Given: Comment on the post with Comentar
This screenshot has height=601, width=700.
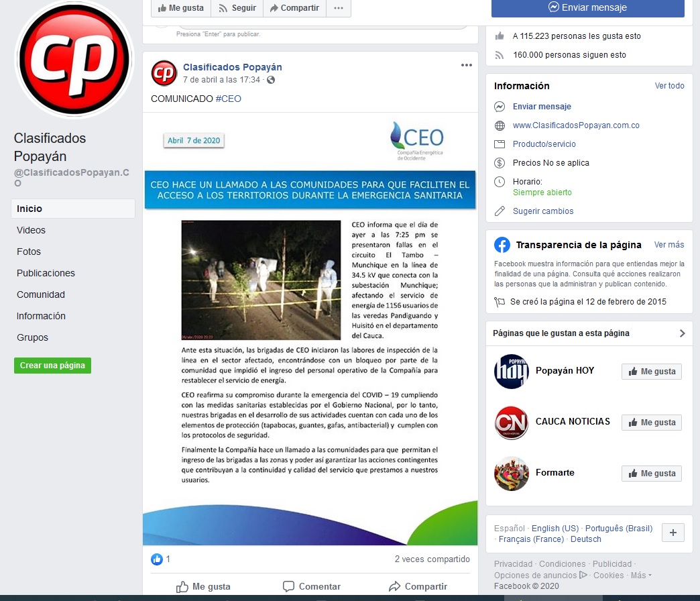Looking at the screenshot, I should [x=312, y=587].
